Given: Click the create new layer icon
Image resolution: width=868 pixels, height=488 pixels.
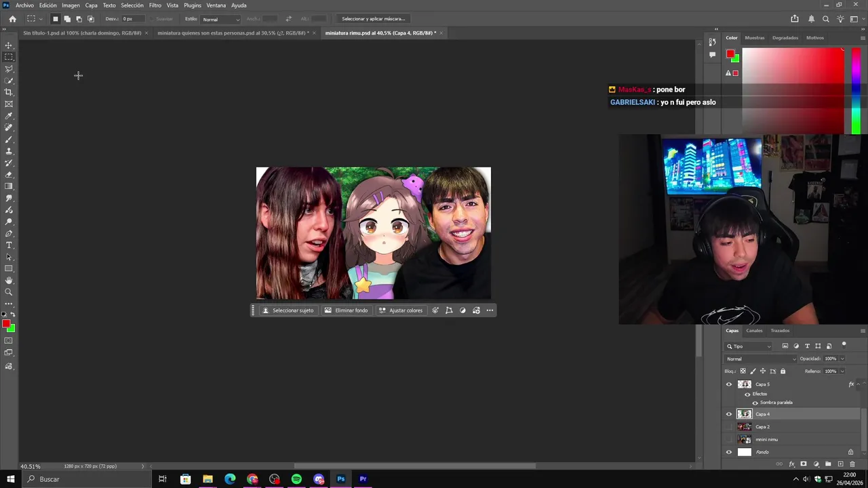Looking at the screenshot, I should [840, 464].
